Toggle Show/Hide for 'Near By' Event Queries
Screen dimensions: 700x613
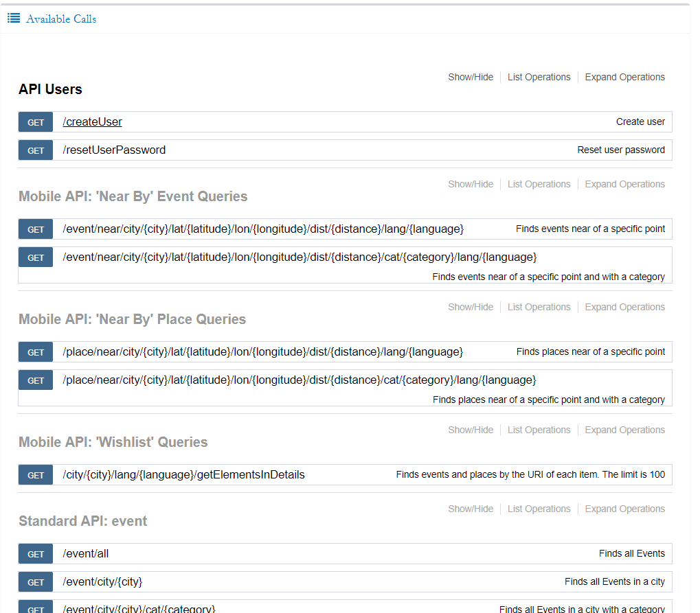pyautogui.click(x=471, y=185)
